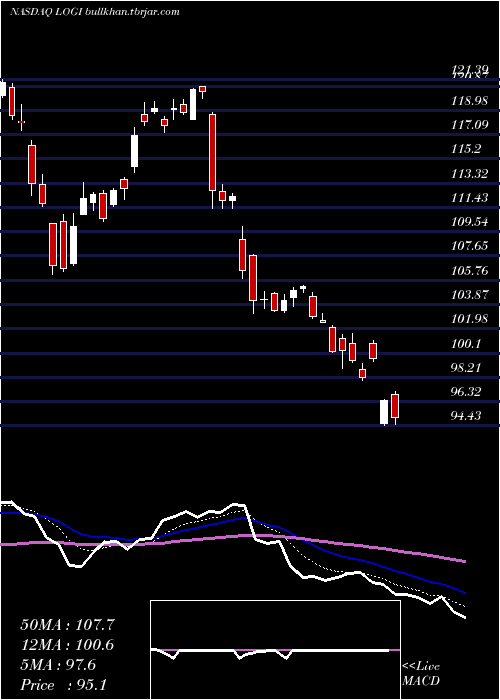Click the 111.43 price axis label
Screen dimensions: 500x700
click(x=469, y=198)
